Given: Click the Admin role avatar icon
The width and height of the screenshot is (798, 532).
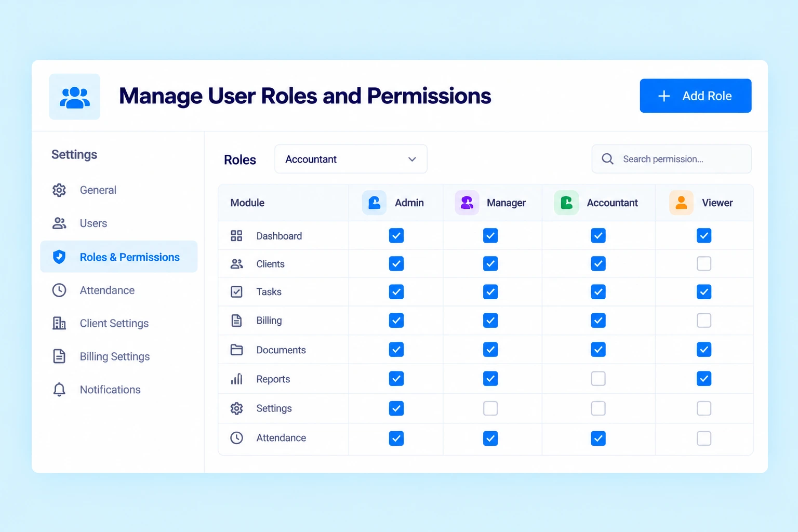Looking at the screenshot, I should click(374, 203).
